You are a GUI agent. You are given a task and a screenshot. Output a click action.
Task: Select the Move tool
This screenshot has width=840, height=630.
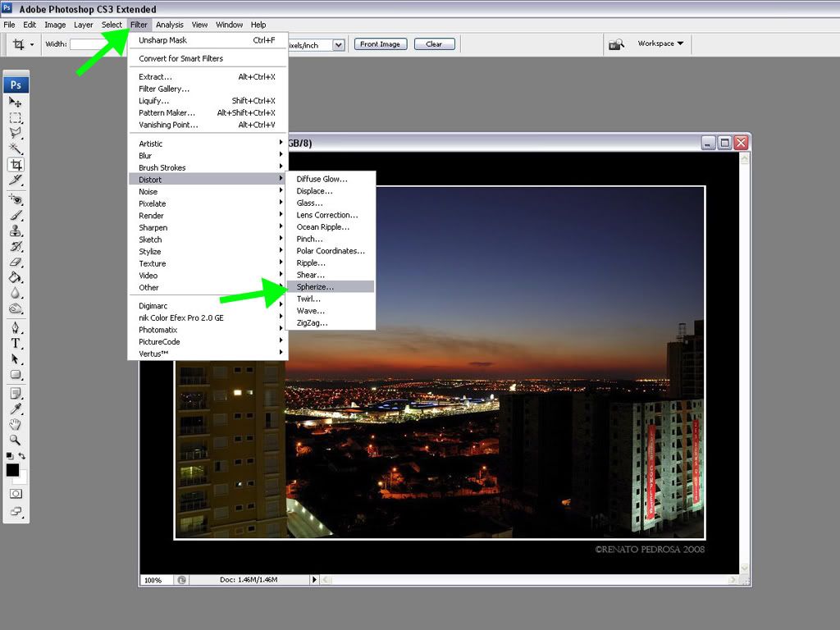click(16, 102)
